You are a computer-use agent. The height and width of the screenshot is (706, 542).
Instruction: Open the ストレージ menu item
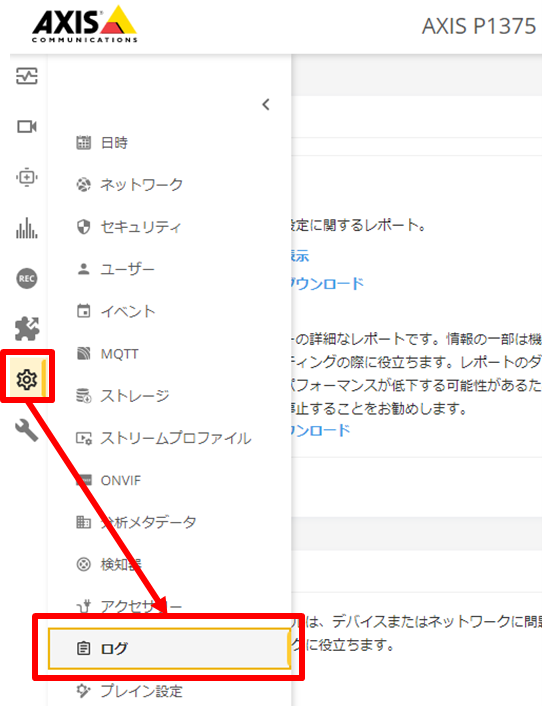[169, 396]
